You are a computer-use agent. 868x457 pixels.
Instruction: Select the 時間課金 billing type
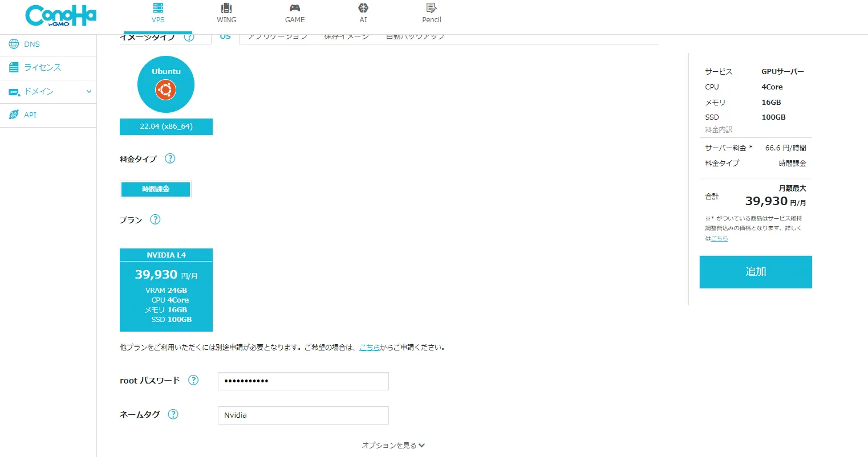pyautogui.click(x=156, y=189)
